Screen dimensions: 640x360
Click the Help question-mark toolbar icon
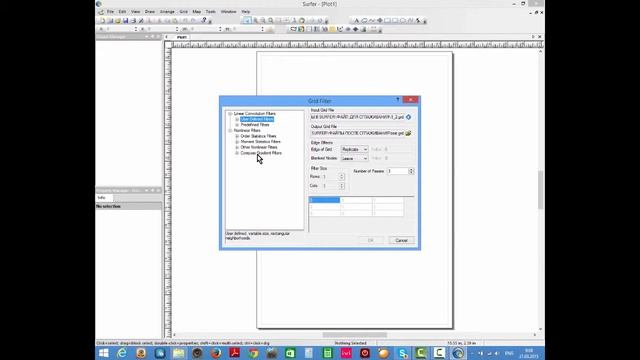pos(204,20)
